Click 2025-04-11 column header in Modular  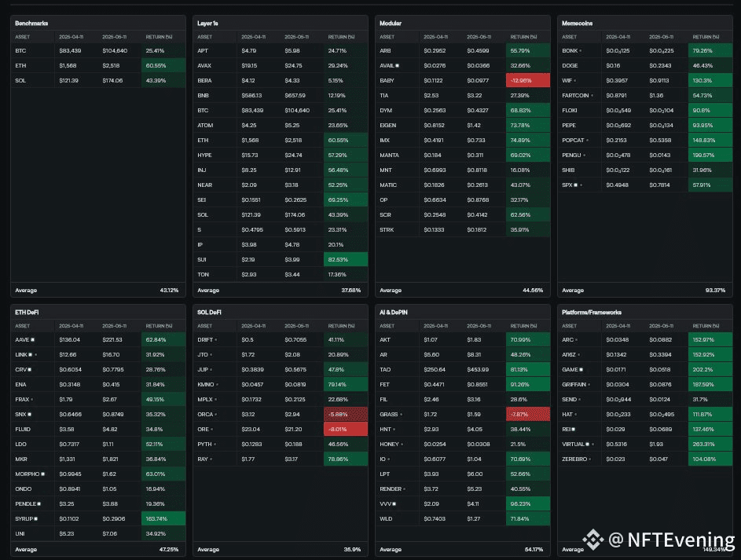tap(435, 37)
